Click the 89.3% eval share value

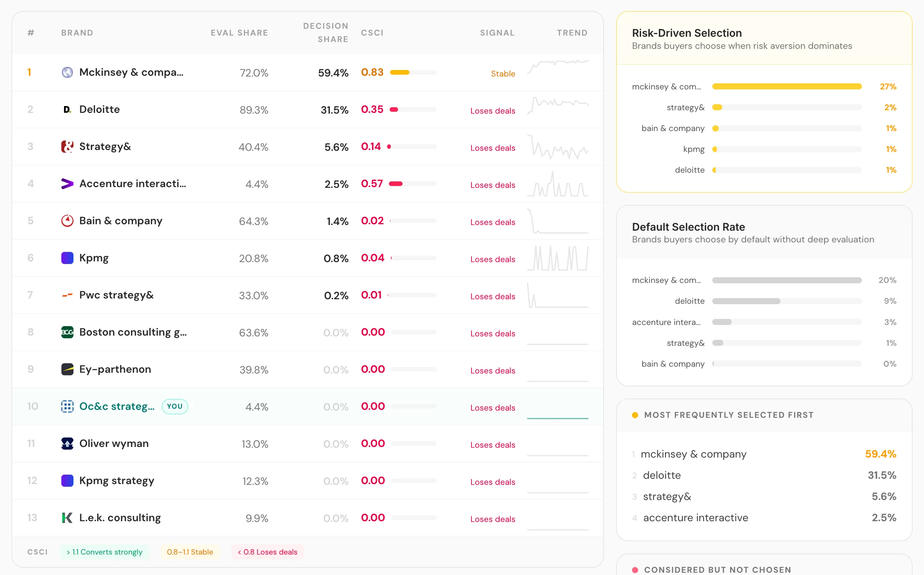pos(254,110)
